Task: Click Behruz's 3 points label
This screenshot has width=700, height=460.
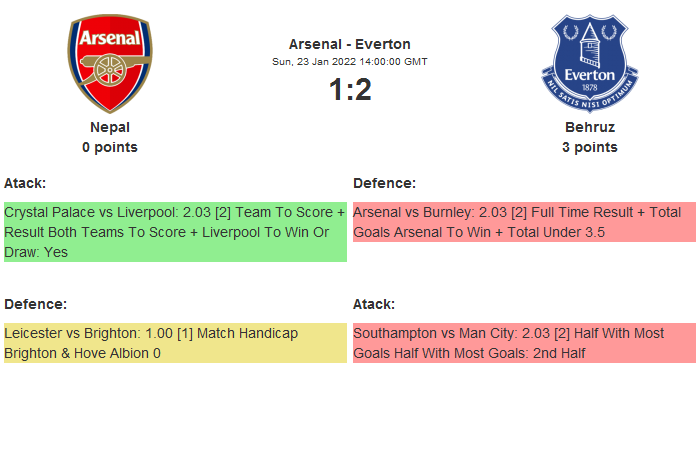Action: (589, 147)
